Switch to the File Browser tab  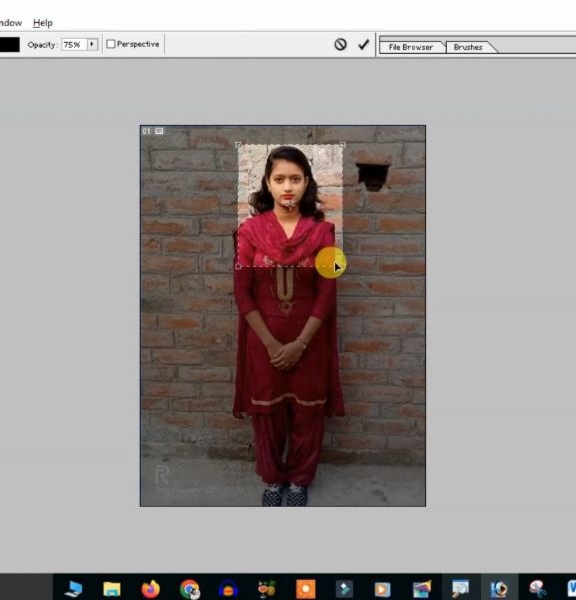click(x=411, y=47)
